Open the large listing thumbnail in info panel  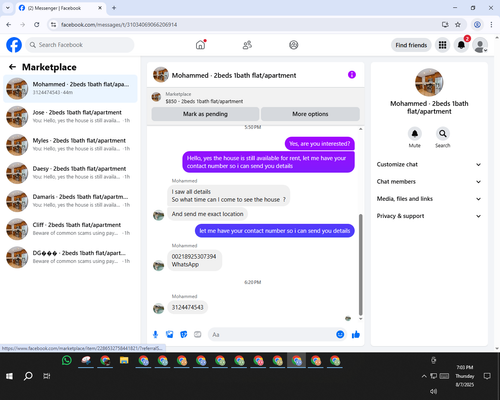point(429,82)
